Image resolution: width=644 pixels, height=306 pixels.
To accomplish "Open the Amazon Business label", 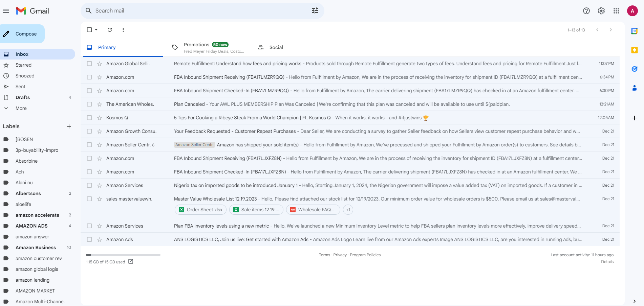I will point(36,248).
